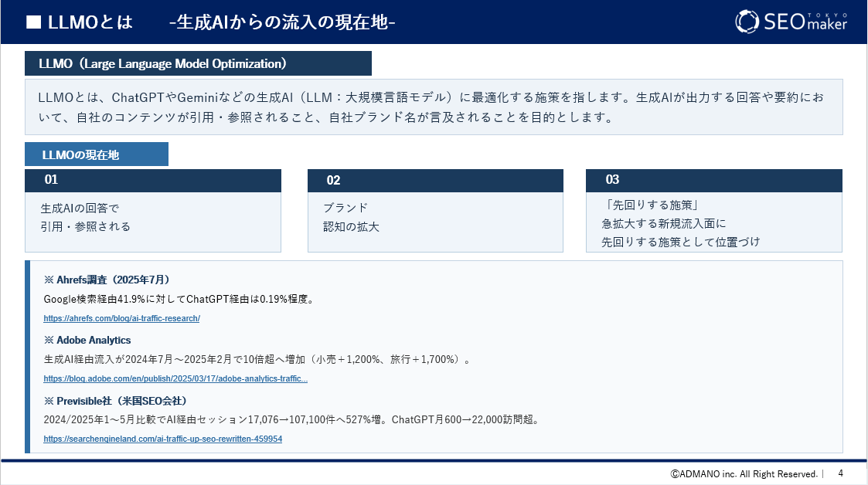868x485 pixels.
Task: Open the ahrefs.com/blog/ai-traffic-research link
Action: pos(121,318)
